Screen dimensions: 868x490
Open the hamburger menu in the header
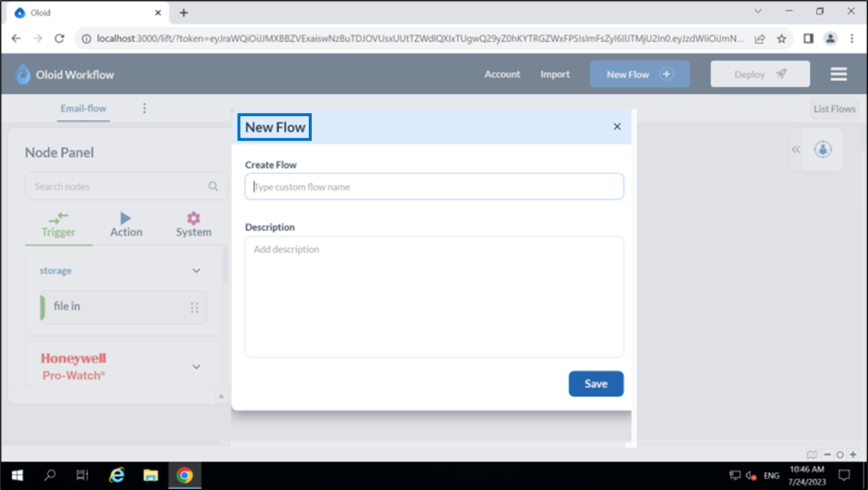839,74
